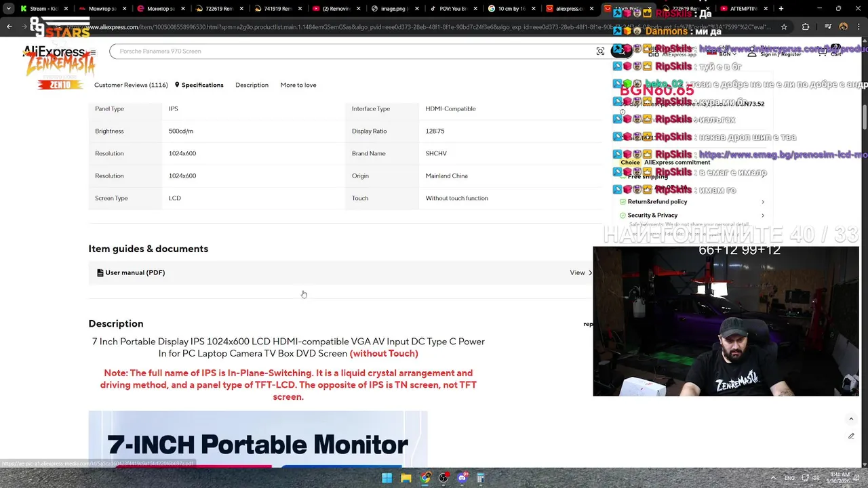868x488 pixels.
Task: Open the Windows Start menu
Action: coord(387,478)
